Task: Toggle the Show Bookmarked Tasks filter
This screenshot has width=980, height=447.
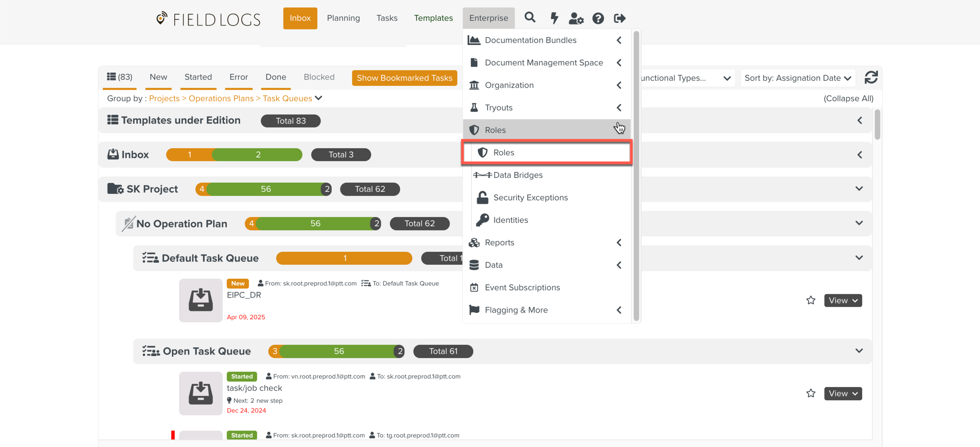Action: (x=404, y=78)
